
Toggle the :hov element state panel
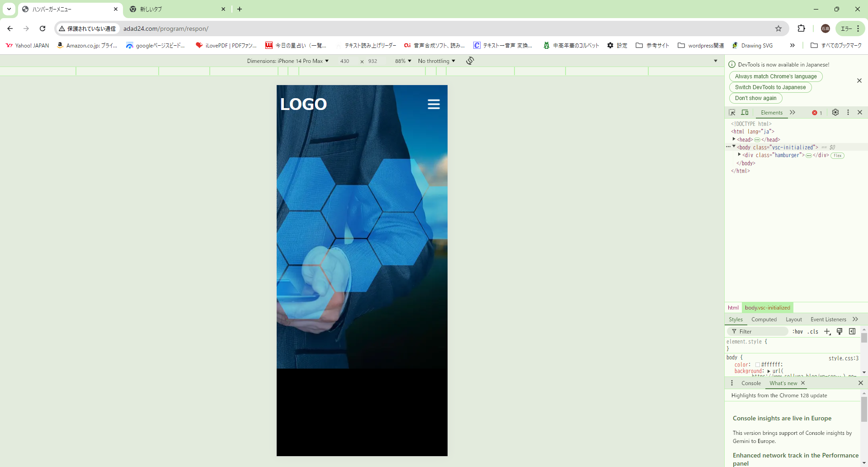[x=797, y=332]
